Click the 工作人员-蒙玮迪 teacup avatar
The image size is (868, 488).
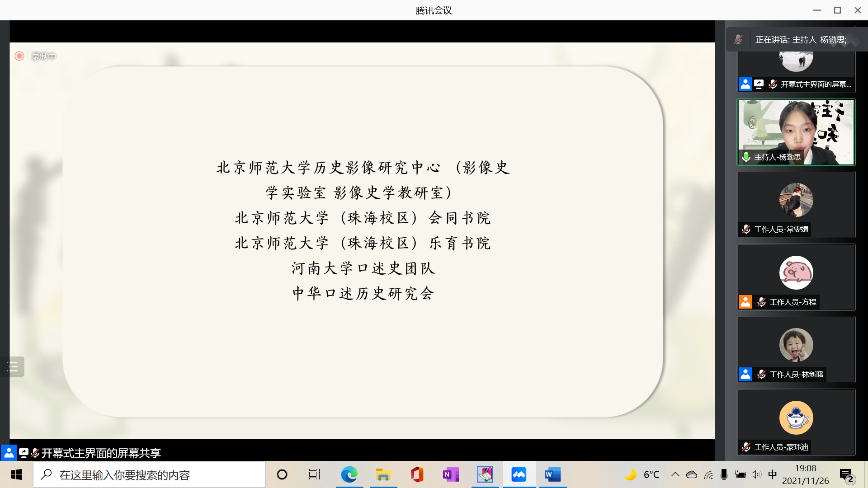[796, 418]
